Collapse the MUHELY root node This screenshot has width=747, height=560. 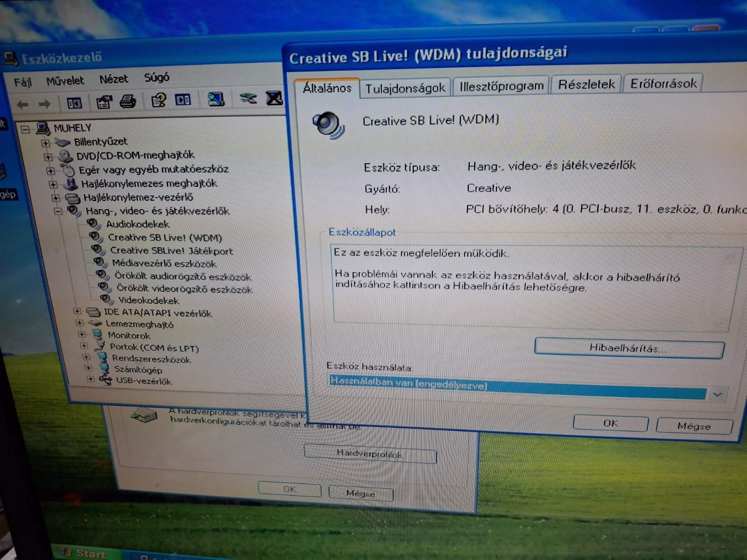coord(25,130)
